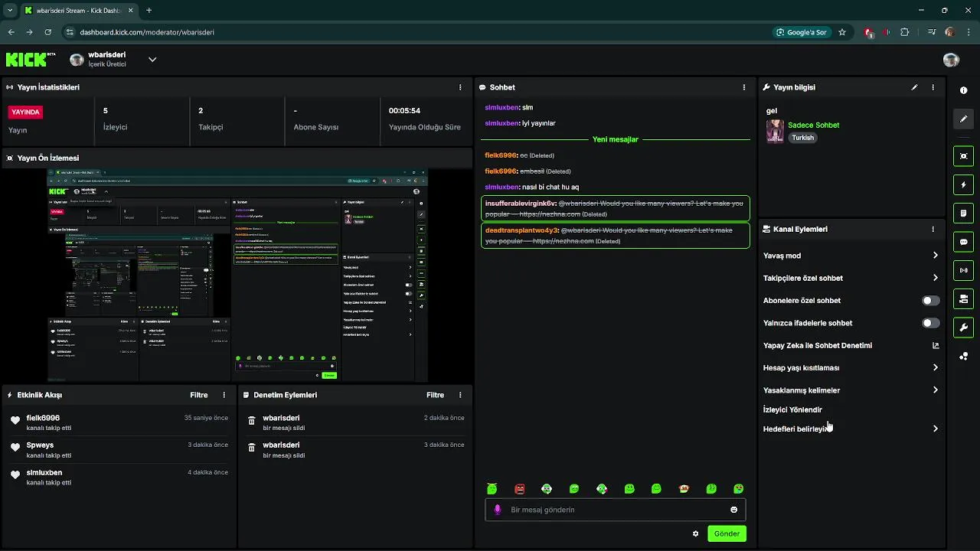This screenshot has height=551, width=980.
Task: Go back with browser back arrow
Action: coord(11,32)
